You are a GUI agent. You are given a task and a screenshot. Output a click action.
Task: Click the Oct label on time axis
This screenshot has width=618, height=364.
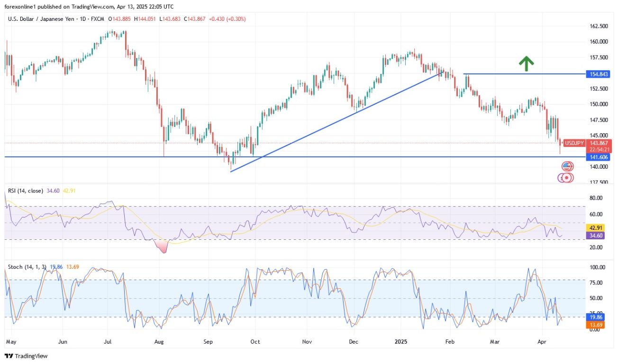pyautogui.click(x=255, y=341)
